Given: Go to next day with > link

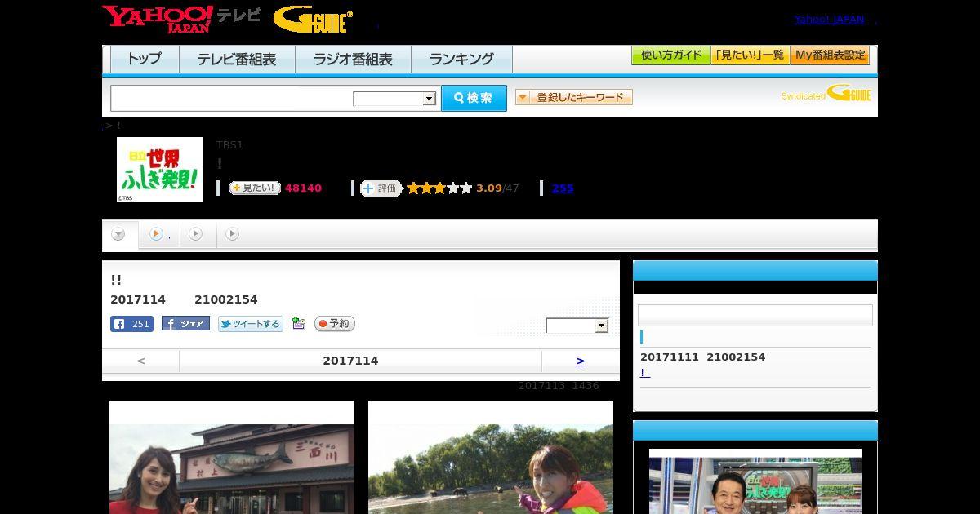Looking at the screenshot, I should pos(580,361).
